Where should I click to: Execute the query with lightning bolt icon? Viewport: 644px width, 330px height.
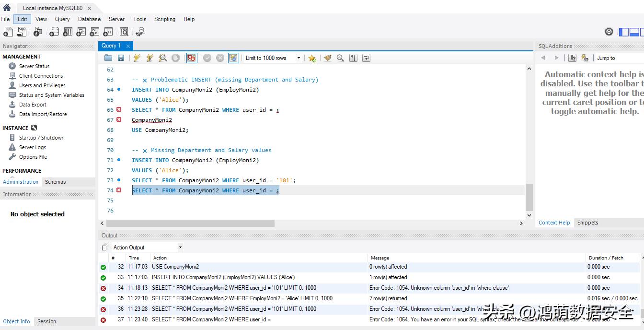(x=137, y=58)
